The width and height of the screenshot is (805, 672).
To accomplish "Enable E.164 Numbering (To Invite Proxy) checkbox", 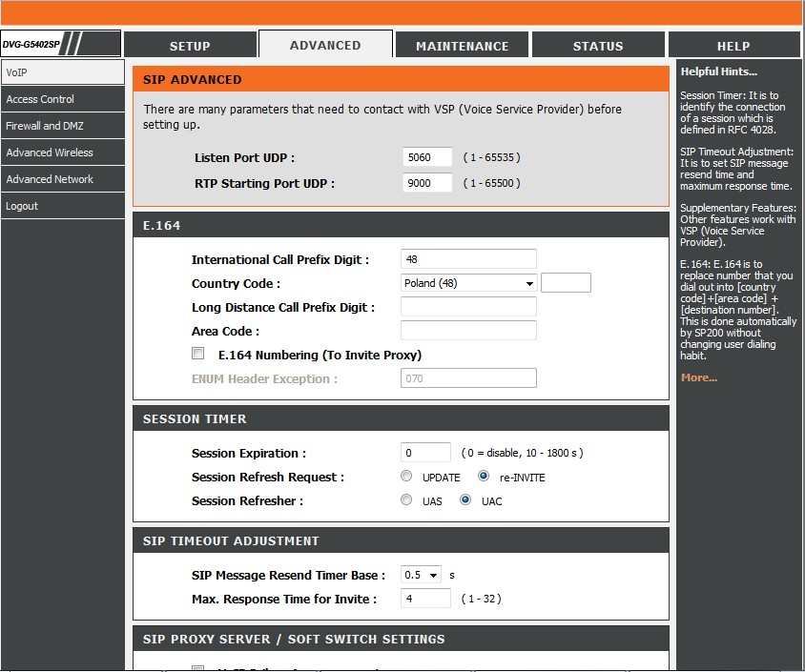I will point(197,354).
